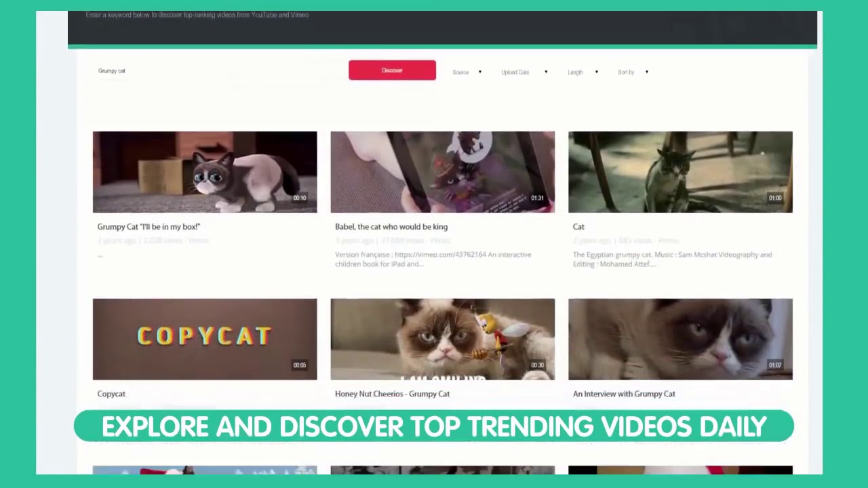Open the Source dropdown filter
The width and height of the screenshot is (868, 488).
pyautogui.click(x=467, y=72)
